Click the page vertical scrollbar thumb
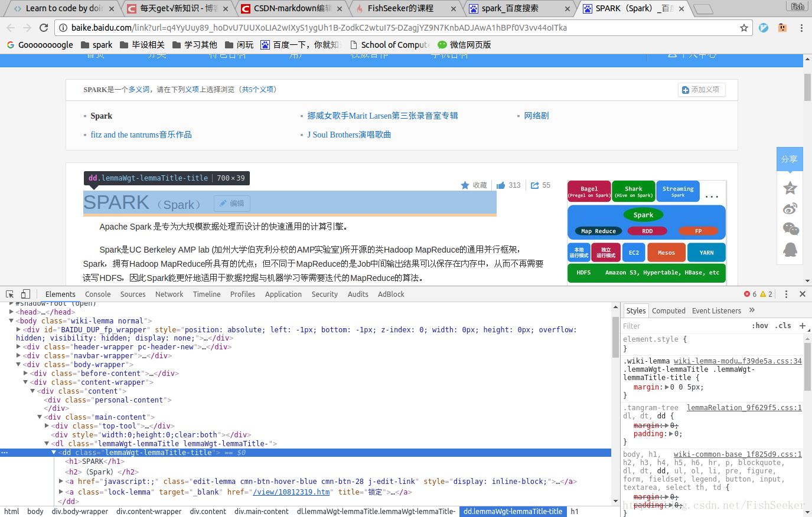The width and height of the screenshot is (812, 517). (x=807, y=87)
